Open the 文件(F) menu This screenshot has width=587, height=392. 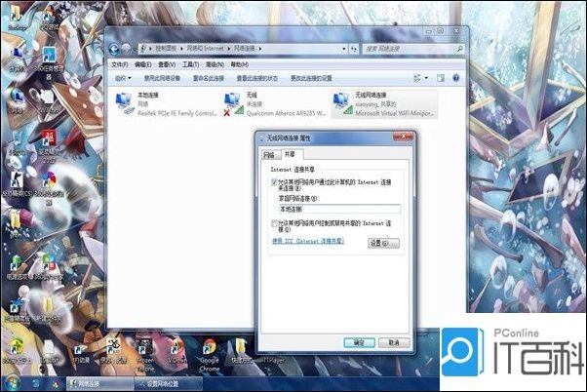(x=120, y=64)
